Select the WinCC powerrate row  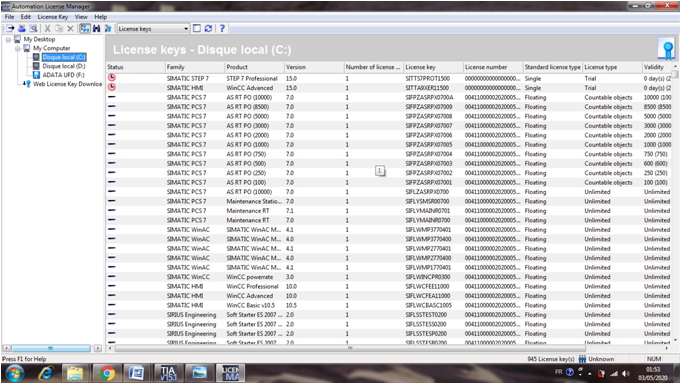(x=389, y=277)
